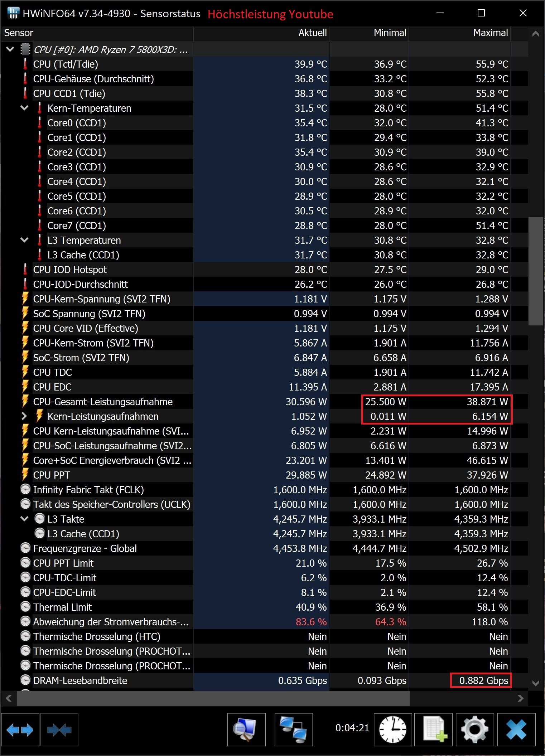
Task: Click the horizontal scrollbar left arrow
Action: [x=9, y=698]
